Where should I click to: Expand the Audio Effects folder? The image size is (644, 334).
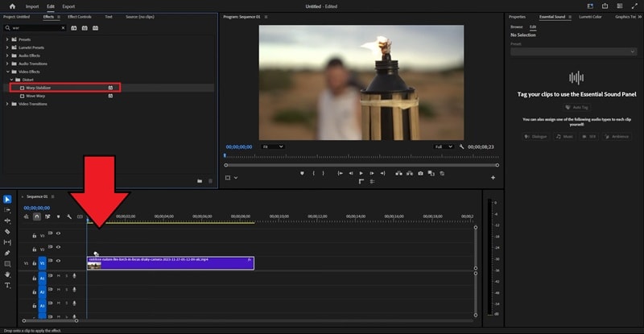click(7, 56)
